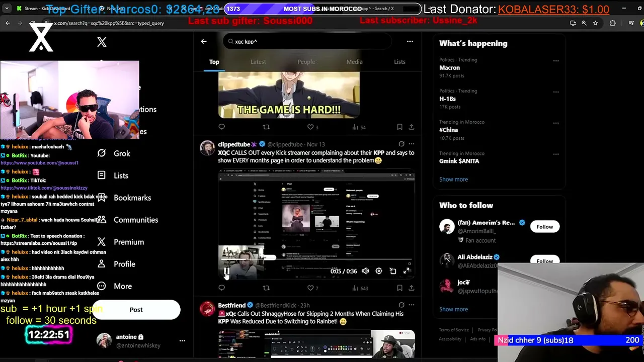
Task: Open the Terms of Service footer link
Action: pyautogui.click(x=454, y=330)
